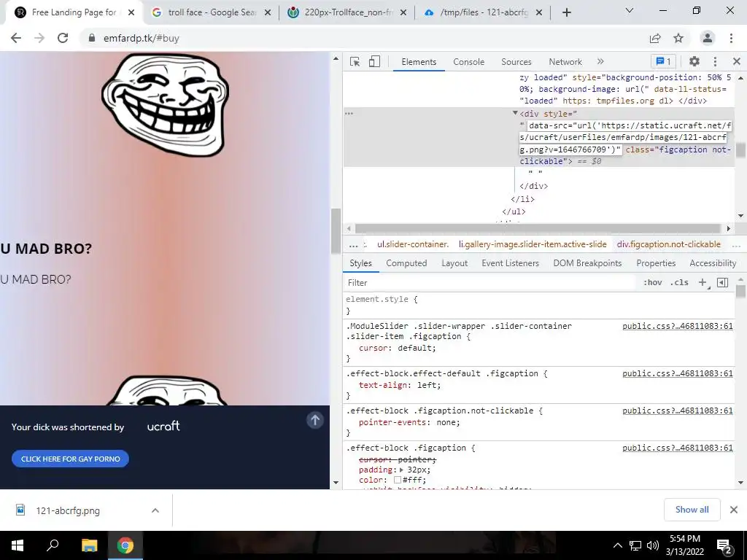Switch to troll face - Google Search tab
The image size is (747, 560).
click(x=212, y=12)
